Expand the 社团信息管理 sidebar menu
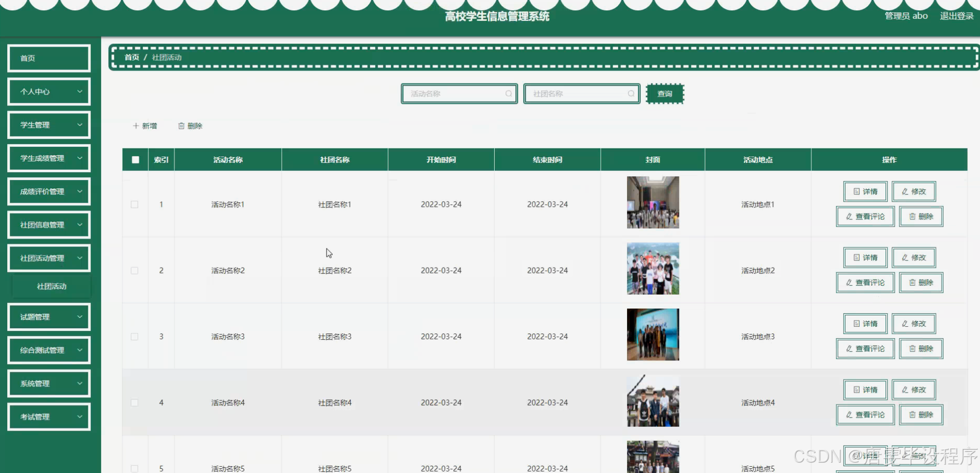 coord(49,225)
